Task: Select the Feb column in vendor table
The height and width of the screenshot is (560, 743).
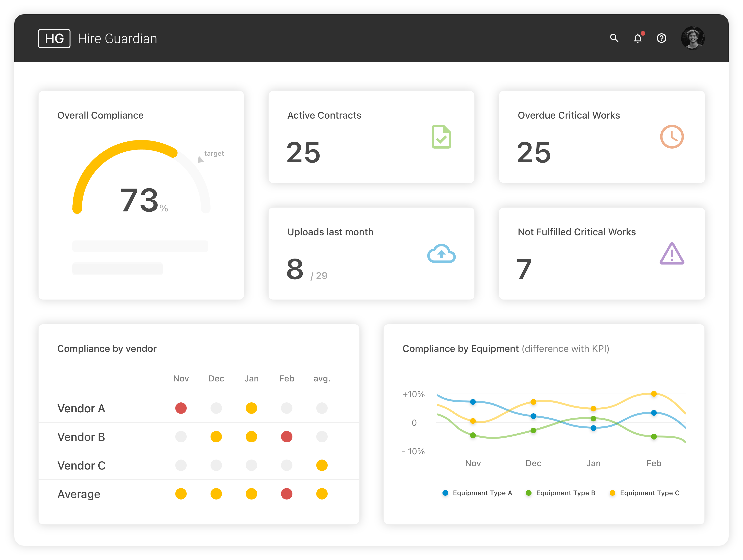Action: coord(286,378)
